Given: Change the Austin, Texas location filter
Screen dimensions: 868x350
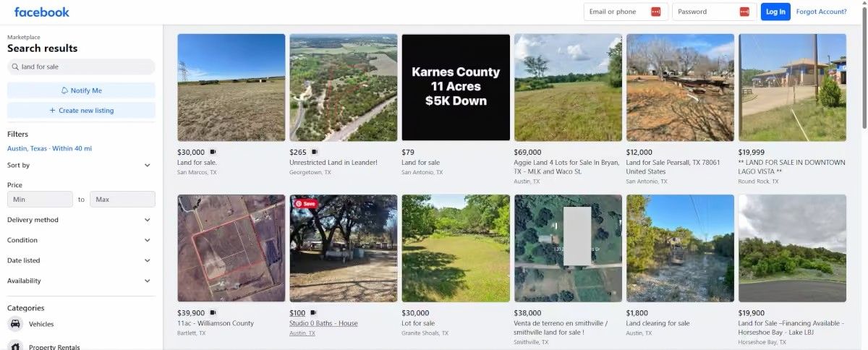Looking at the screenshot, I should click(49, 148).
